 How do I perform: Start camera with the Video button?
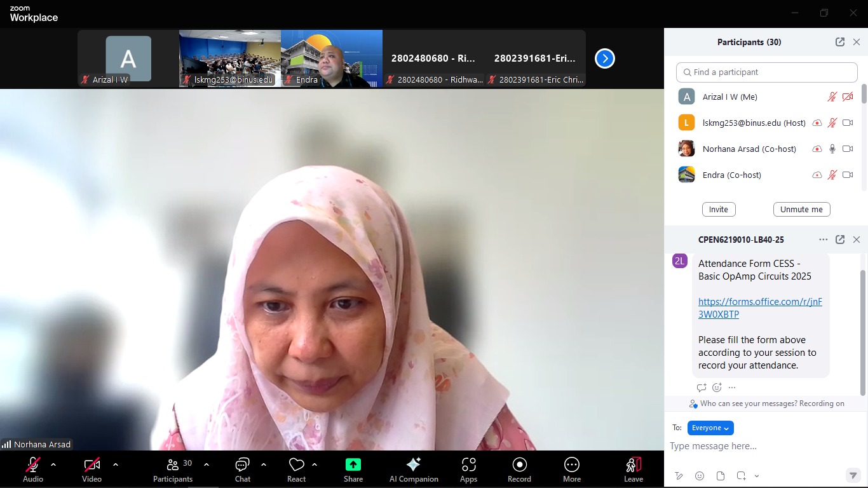92,470
